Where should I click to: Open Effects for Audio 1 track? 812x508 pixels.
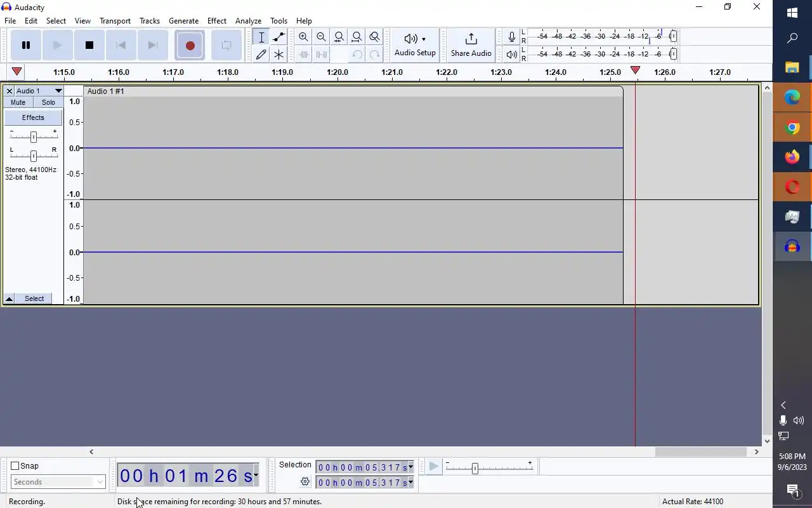click(x=33, y=117)
